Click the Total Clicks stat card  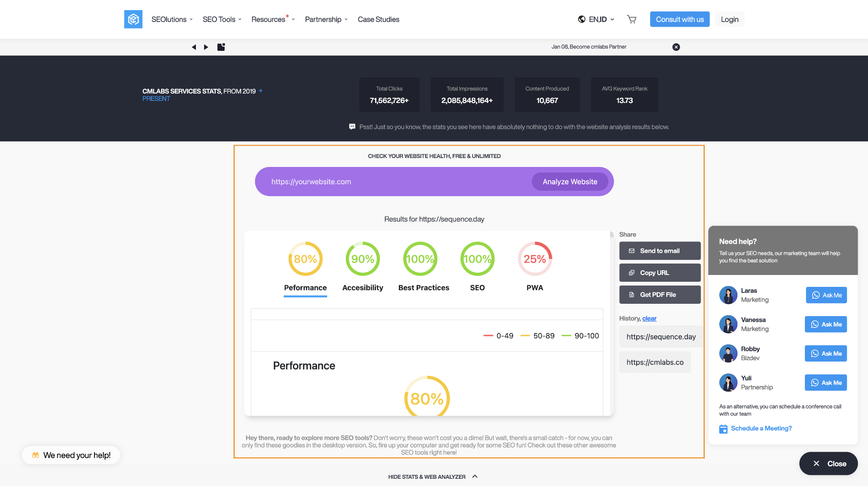[389, 95]
